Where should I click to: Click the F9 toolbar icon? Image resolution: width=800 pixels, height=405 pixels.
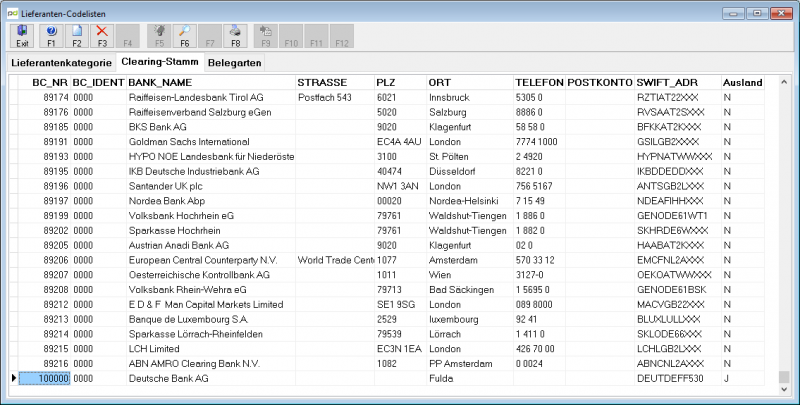tap(266, 36)
